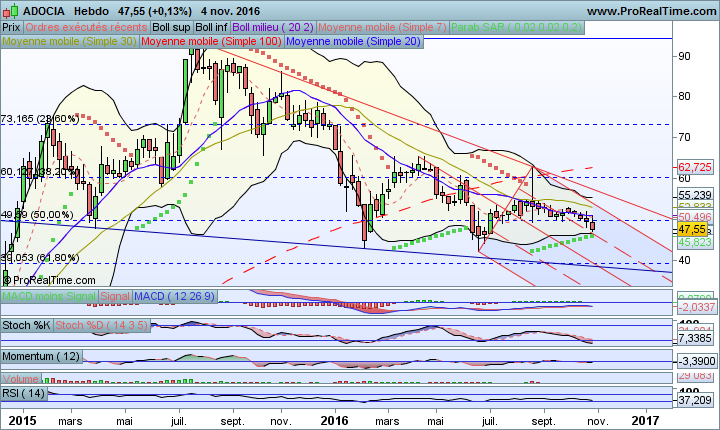Open Boll milieu (20 2) indicator label

coord(273,27)
